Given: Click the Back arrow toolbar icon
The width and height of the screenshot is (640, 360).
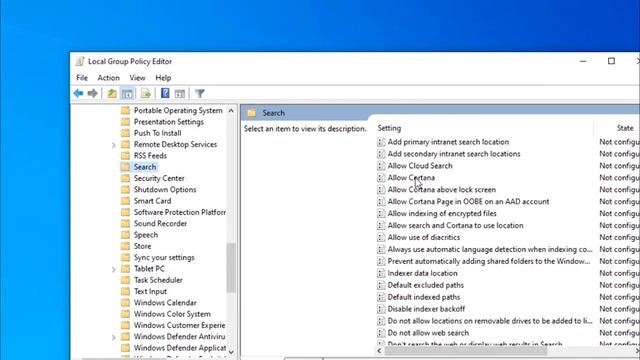Looking at the screenshot, I should [78, 93].
